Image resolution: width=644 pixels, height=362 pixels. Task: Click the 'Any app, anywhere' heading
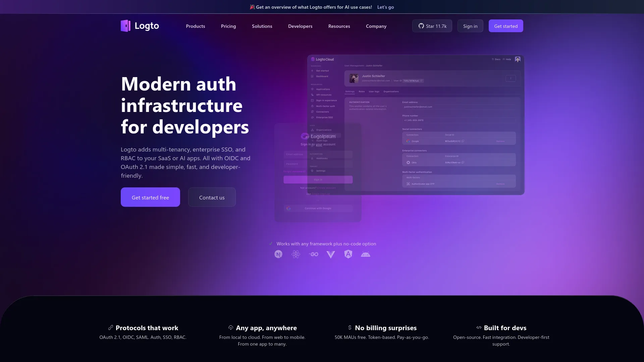(266, 328)
